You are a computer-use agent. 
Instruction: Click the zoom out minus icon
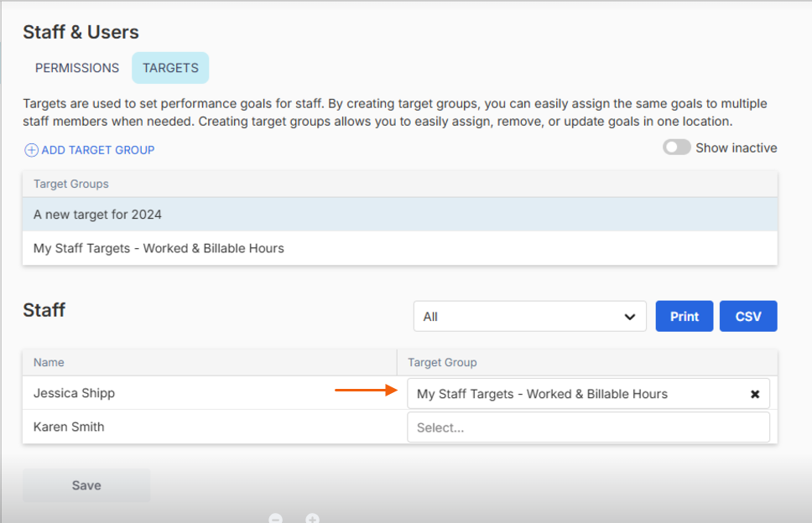click(x=275, y=518)
